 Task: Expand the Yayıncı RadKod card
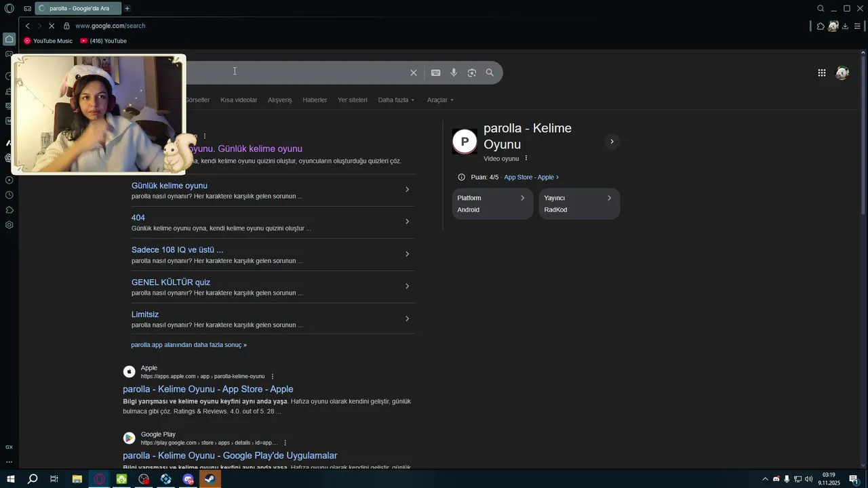point(579,204)
